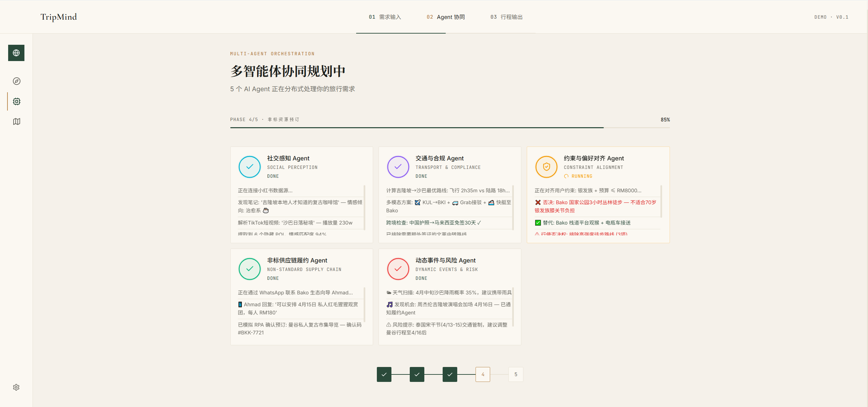Select the second completed step checkbox

tap(417, 374)
